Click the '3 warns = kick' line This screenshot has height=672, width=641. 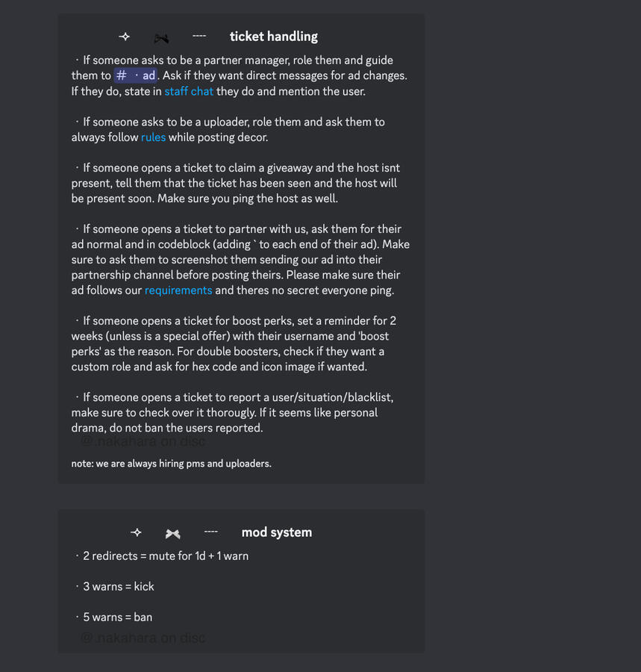point(118,587)
